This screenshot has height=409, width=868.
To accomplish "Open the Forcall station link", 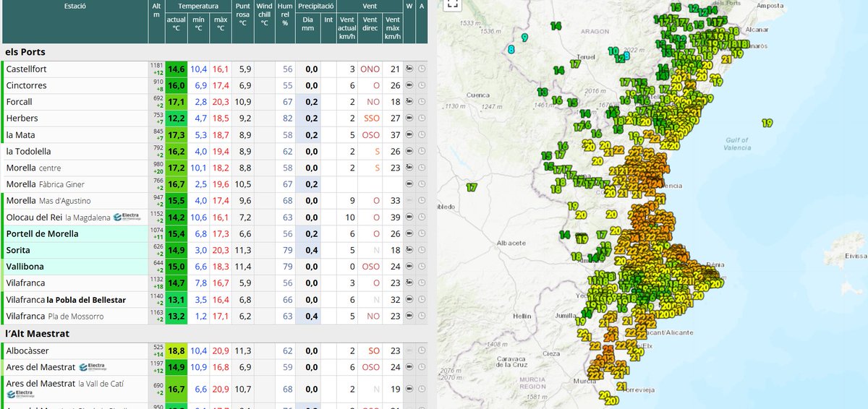I will point(19,102).
